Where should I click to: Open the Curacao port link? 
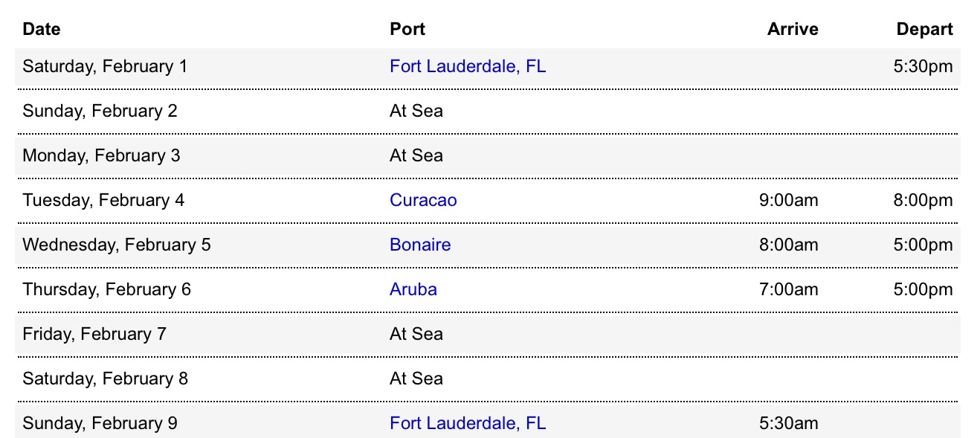coord(423,200)
